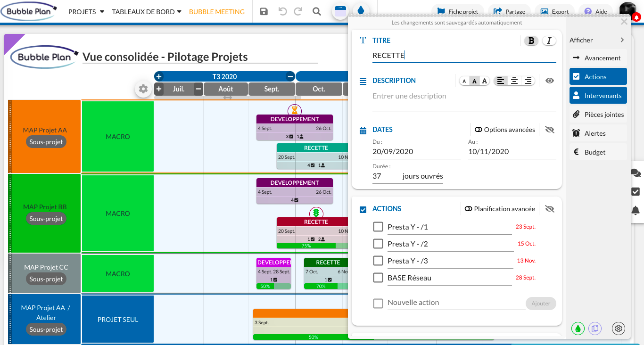Image resolution: width=644 pixels, height=345 pixels.
Task: Open the BUBBLE MEETING menu item
Action: click(217, 12)
